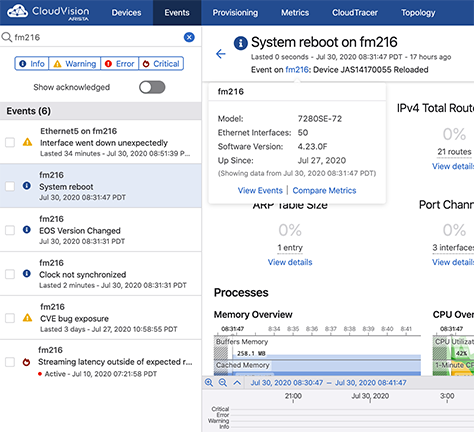Toggle Show acknowledged switch
Image resolution: width=474 pixels, height=432 pixels.
[152, 87]
